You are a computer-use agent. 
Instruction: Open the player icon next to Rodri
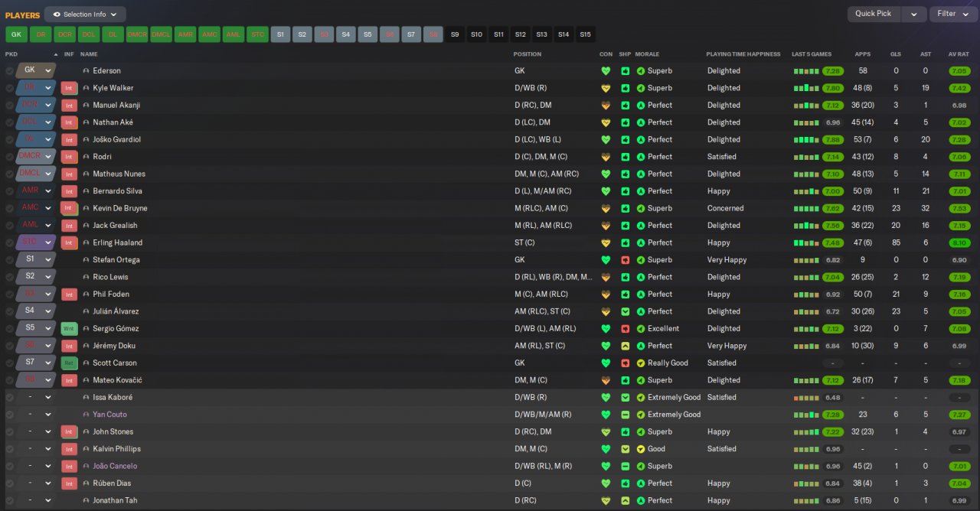pyautogui.click(x=86, y=157)
